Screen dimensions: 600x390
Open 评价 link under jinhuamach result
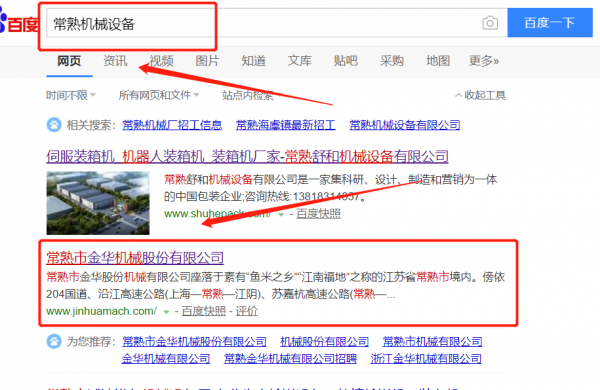(x=246, y=311)
